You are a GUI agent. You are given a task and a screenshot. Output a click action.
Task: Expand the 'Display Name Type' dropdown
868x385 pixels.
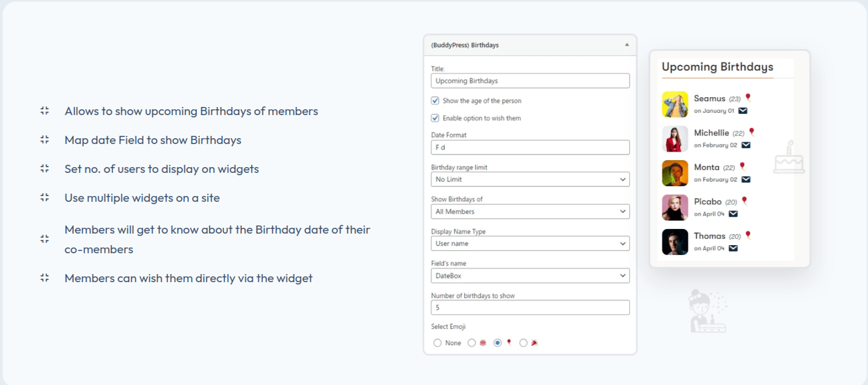[x=530, y=243]
